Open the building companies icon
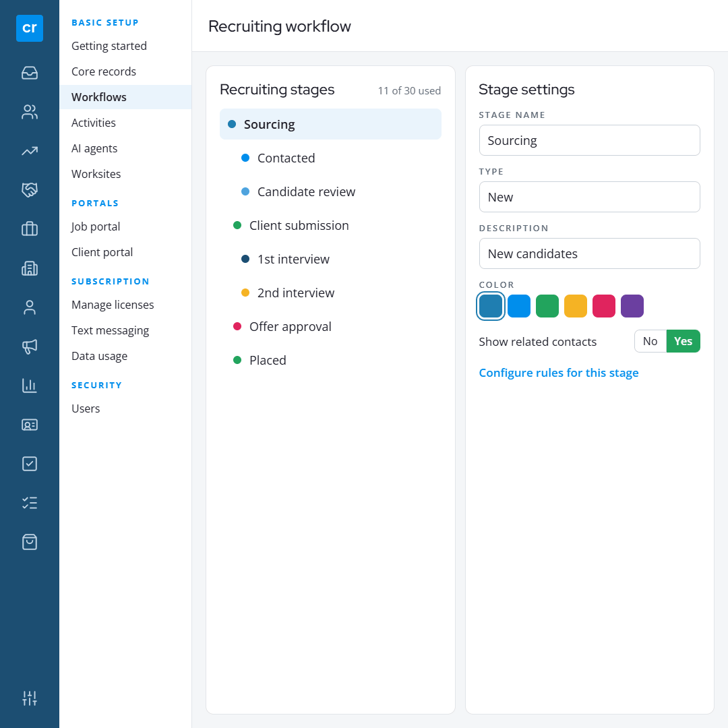 tap(30, 268)
